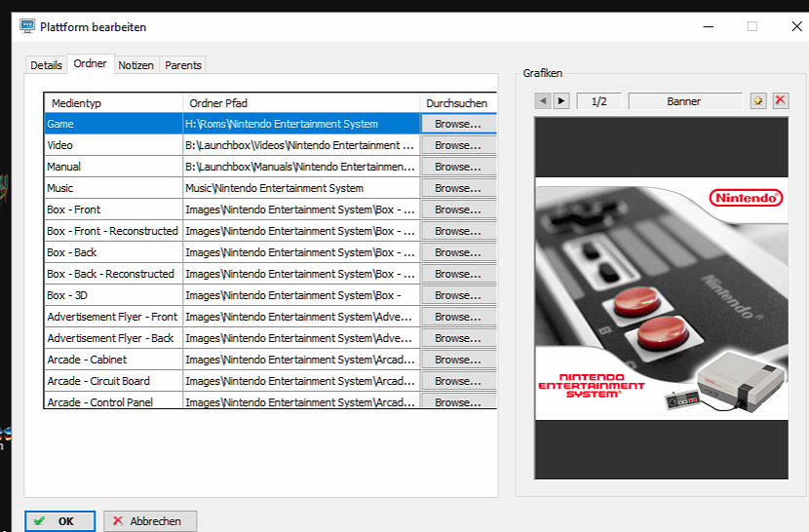Image resolution: width=809 pixels, height=532 pixels.
Task: Confirm with the OK button
Action: 59,521
